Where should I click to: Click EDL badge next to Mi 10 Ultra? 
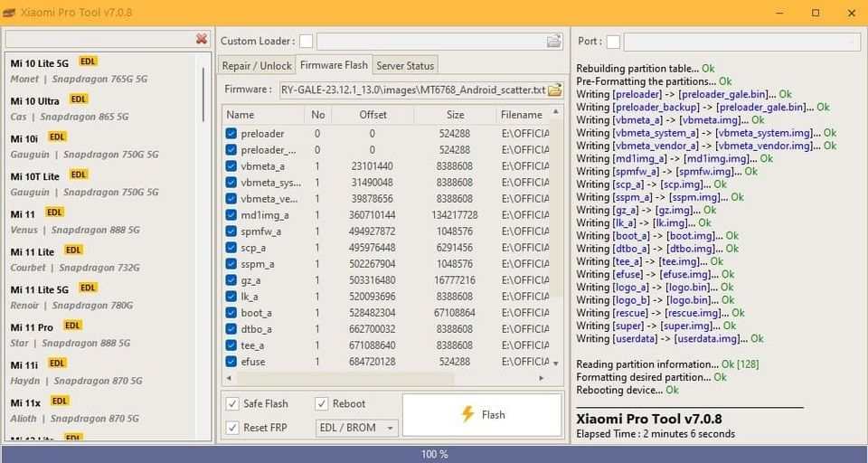pyautogui.click(x=79, y=99)
